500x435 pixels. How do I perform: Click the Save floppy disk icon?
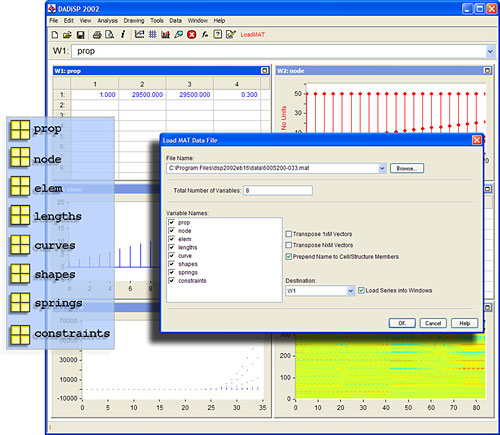coord(80,35)
